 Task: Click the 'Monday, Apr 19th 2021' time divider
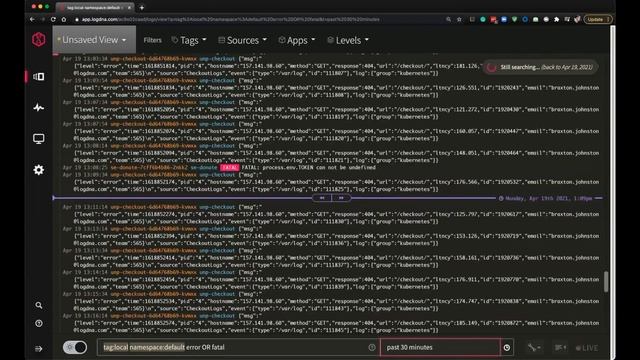pyautogui.click(x=549, y=198)
